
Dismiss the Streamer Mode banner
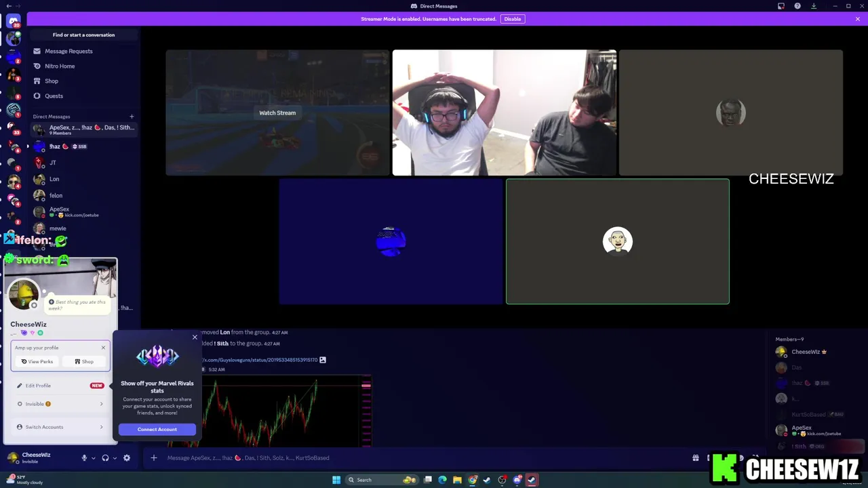tap(858, 19)
